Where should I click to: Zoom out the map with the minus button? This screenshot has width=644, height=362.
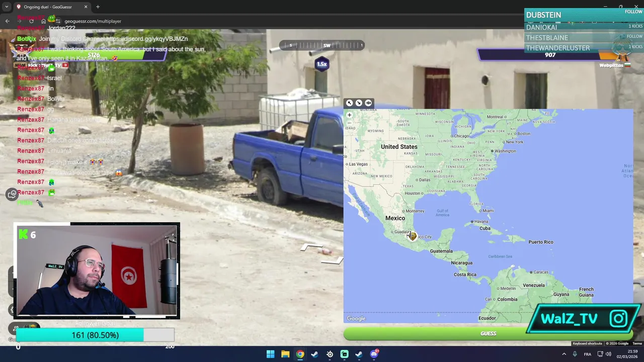[x=349, y=123]
